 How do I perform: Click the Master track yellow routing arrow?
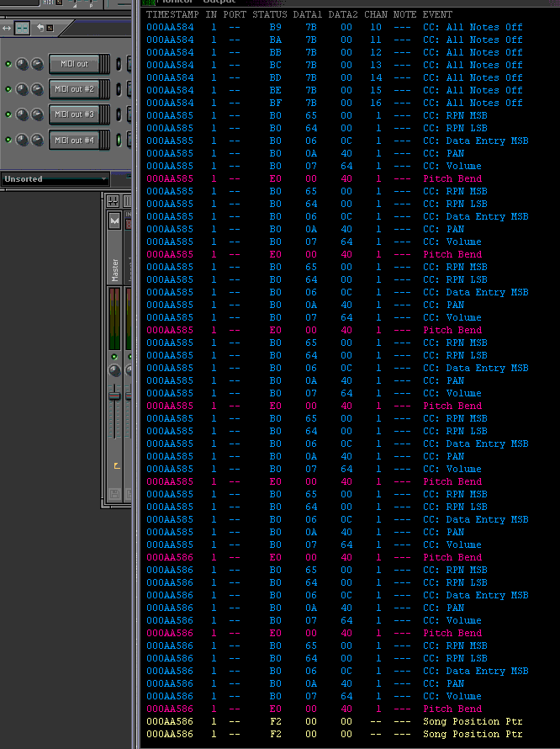[x=117, y=465]
